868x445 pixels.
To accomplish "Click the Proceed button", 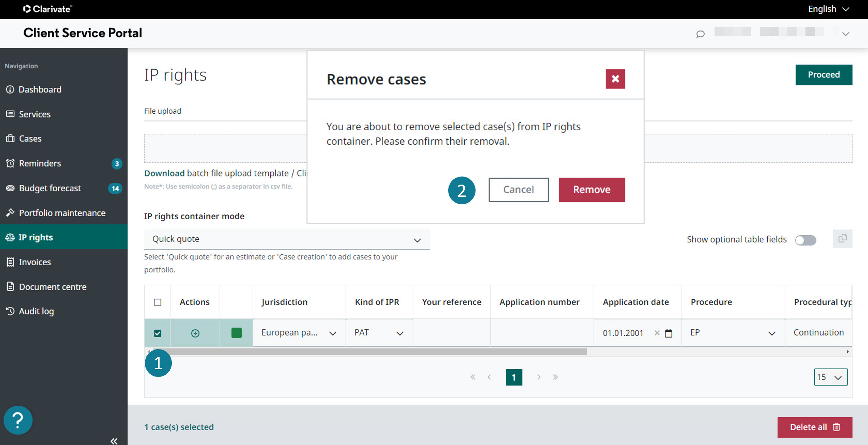I will [x=824, y=74].
